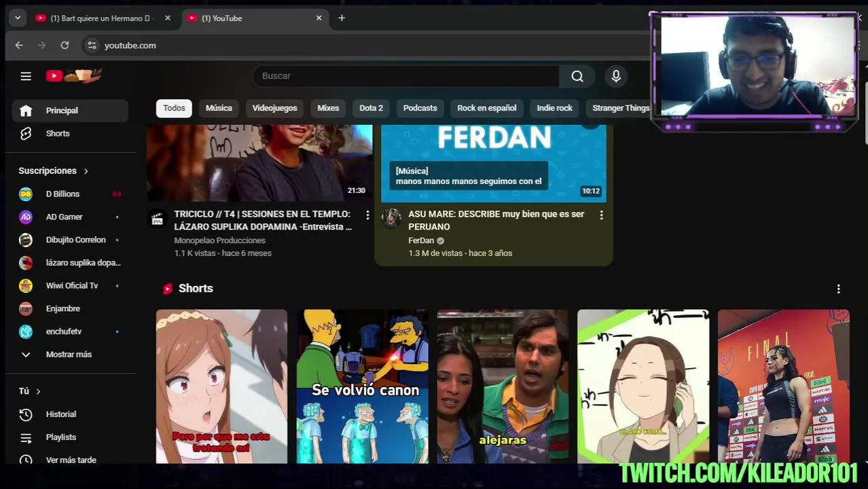
Task: Open the Principal home sidebar item
Action: [70, 111]
